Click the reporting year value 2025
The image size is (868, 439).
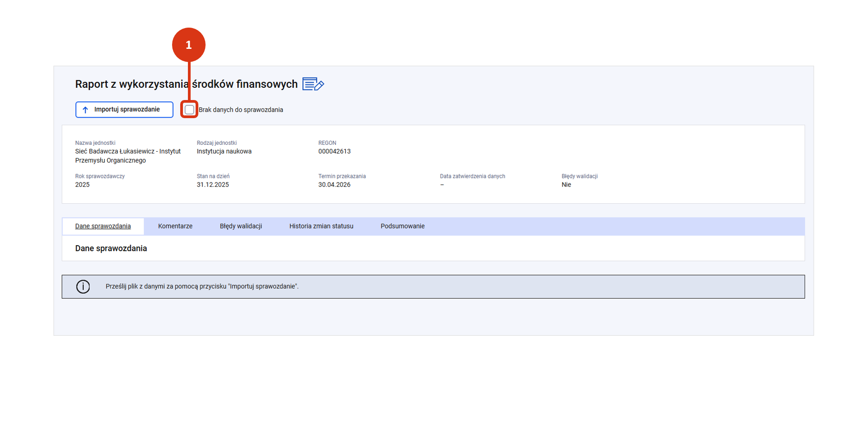click(82, 185)
